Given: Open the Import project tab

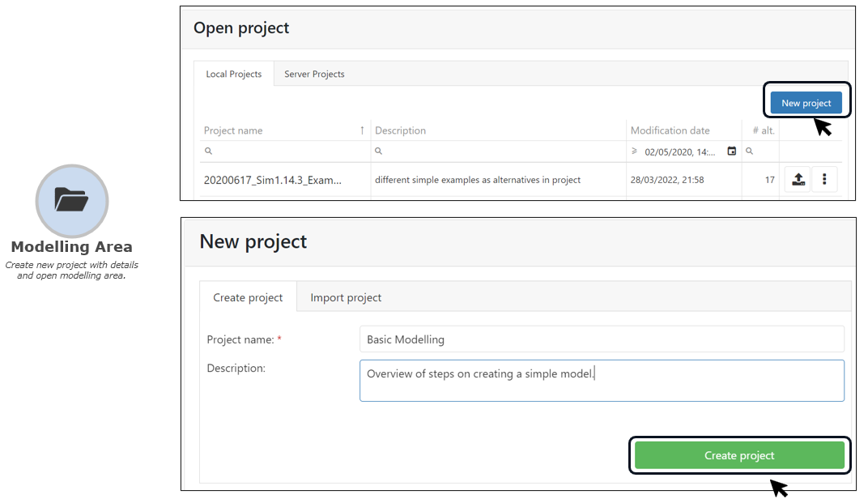Looking at the screenshot, I should tap(346, 297).
